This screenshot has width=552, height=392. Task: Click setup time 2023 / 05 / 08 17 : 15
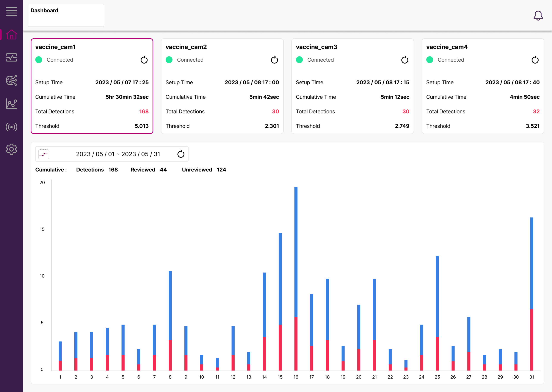[383, 82]
